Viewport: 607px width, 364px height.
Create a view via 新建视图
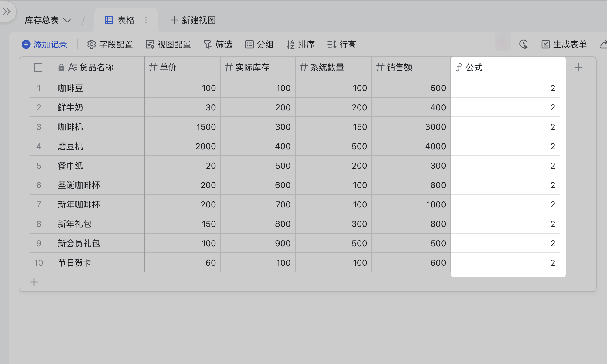(192, 20)
